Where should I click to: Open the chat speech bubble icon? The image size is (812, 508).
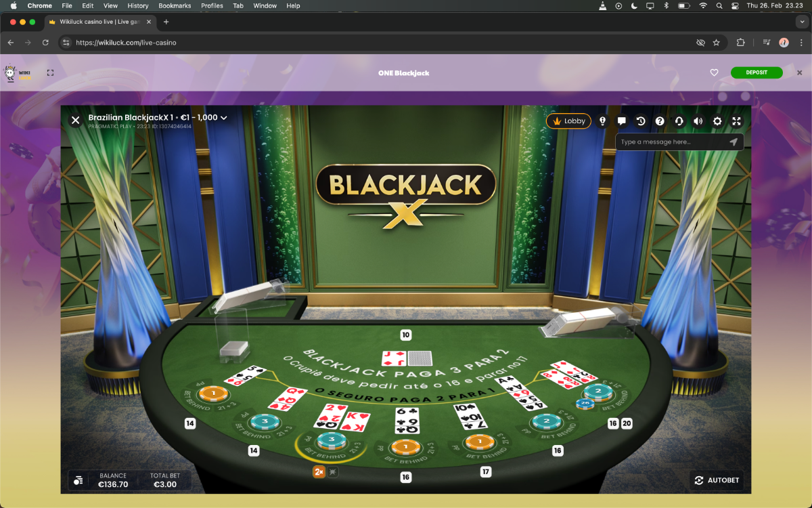(x=621, y=121)
